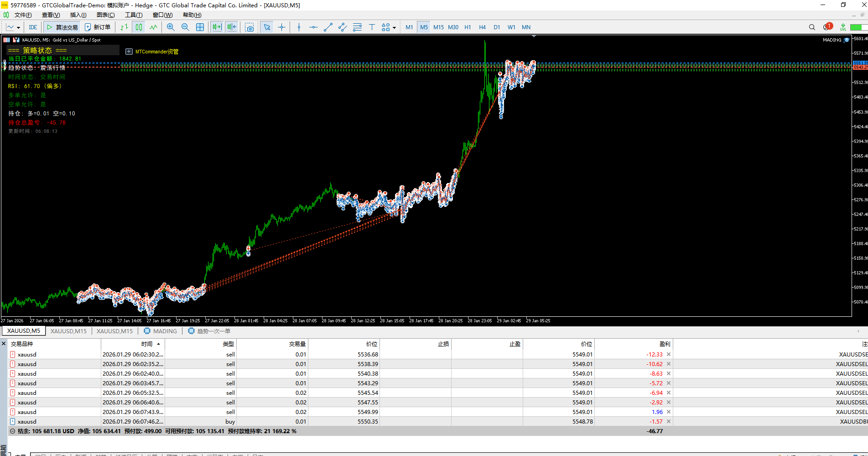The image size is (868, 456).
Task: Open the IDE (MetaEditor)
Action: tap(33, 27)
